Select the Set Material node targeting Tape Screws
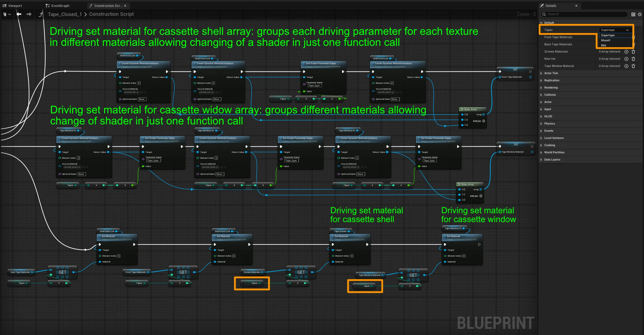 pos(350,249)
